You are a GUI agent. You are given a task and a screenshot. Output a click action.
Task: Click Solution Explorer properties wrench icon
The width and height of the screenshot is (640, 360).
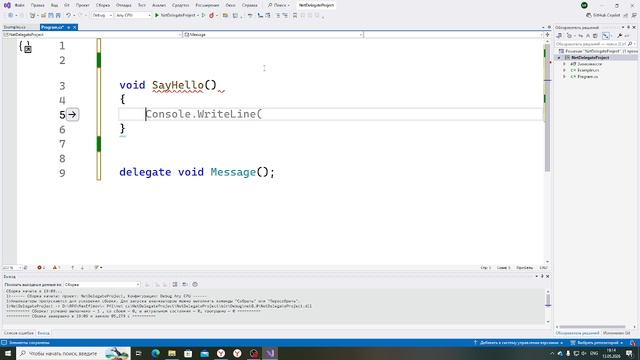coord(620,36)
